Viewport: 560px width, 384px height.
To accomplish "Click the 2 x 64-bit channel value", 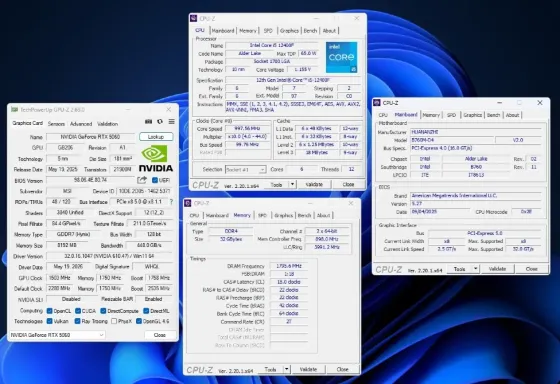I will 327,231.
